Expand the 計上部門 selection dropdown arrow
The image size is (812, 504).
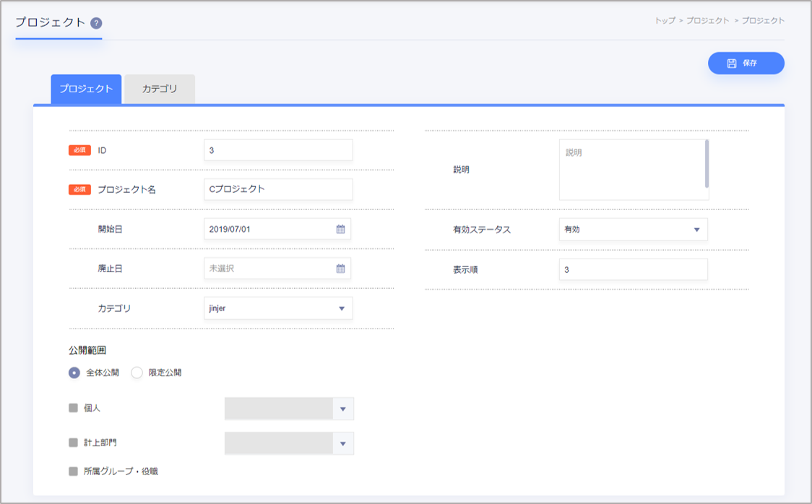(343, 444)
